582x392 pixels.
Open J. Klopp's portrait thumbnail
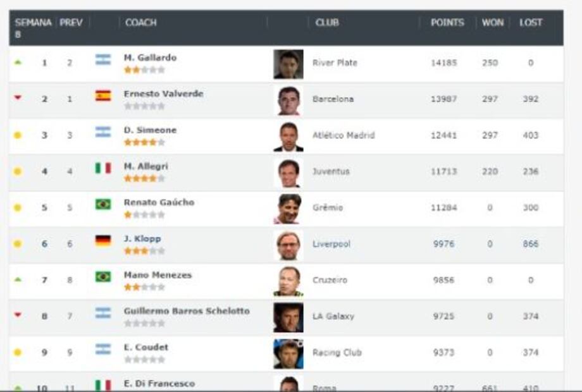coord(288,245)
